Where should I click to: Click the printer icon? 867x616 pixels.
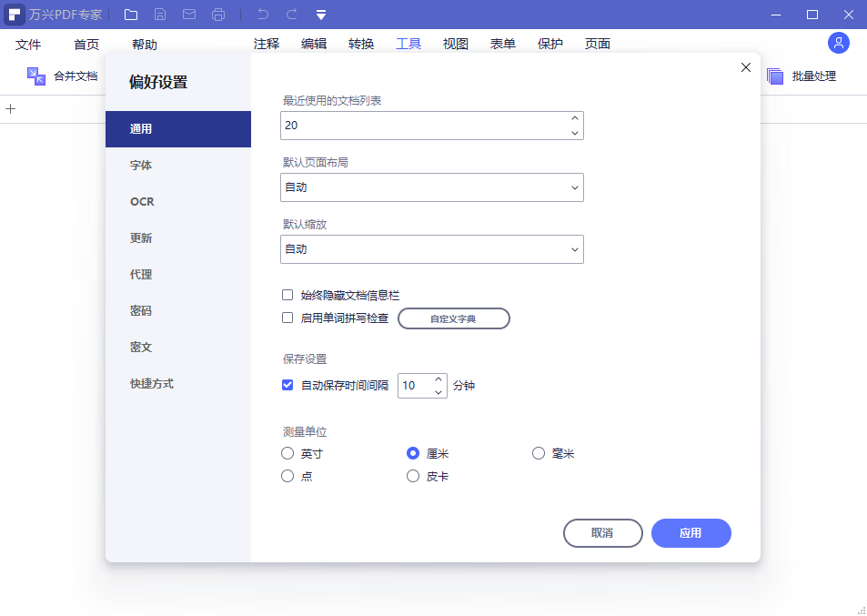[x=218, y=15]
